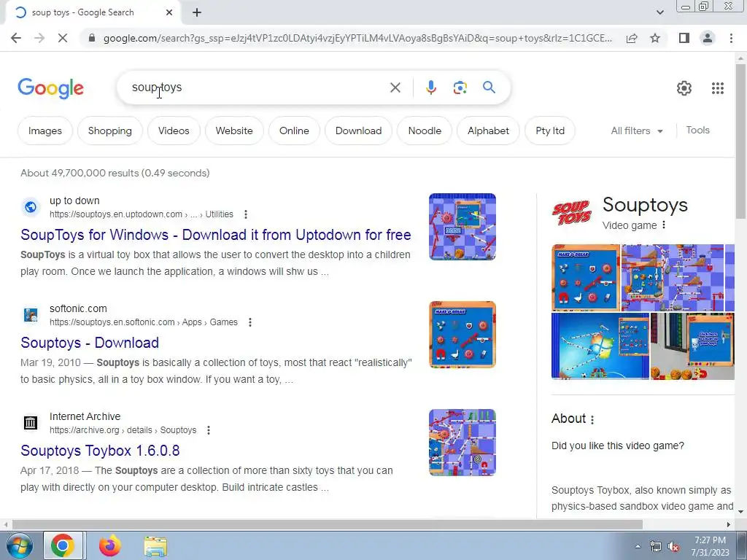This screenshot has height=560, width=747.
Task: Filter results by Images
Action: tap(44, 131)
